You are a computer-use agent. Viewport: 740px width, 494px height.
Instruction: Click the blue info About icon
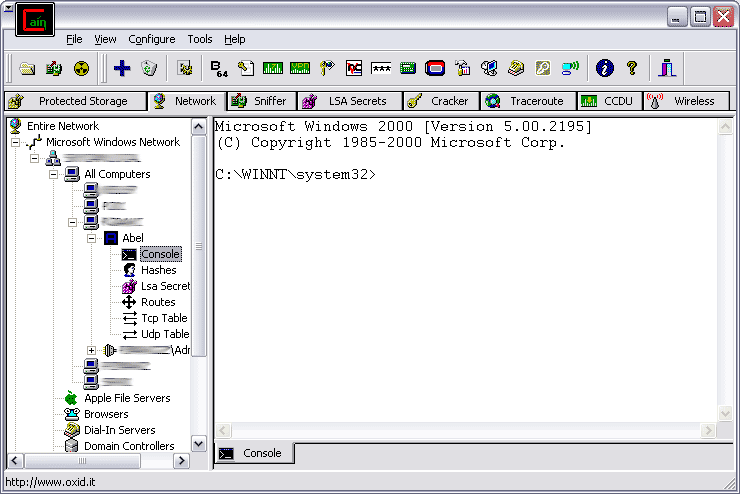(603, 68)
